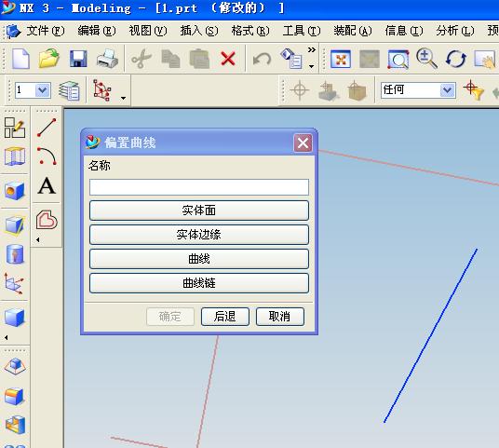Click the 后退 button
This screenshot has height=448, width=499.
click(225, 317)
